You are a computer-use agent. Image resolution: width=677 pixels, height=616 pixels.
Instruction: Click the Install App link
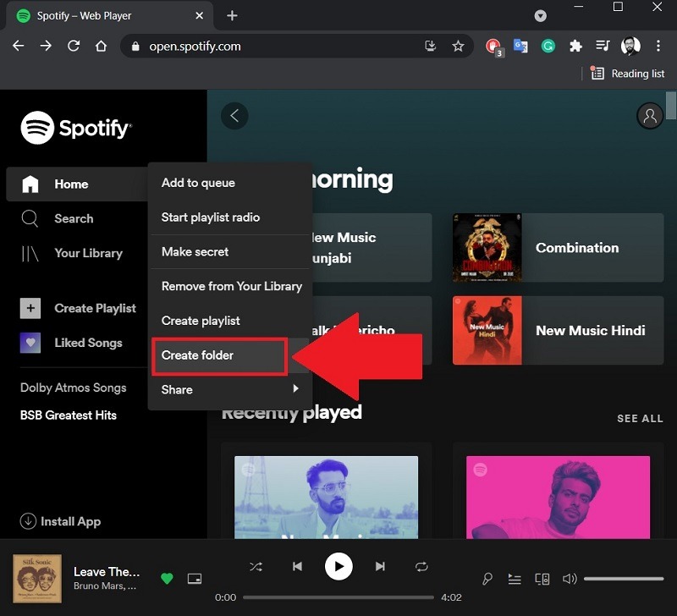coord(60,521)
